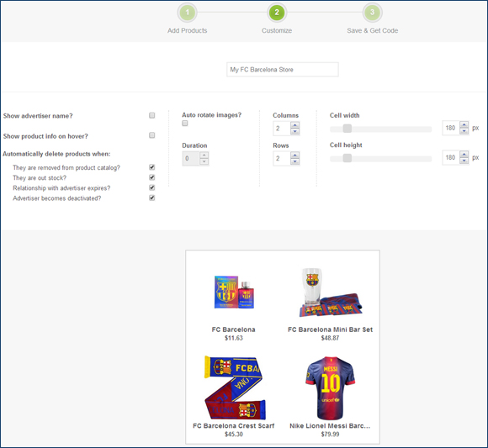Open the Crest Scarf product image
The height and width of the screenshot is (448, 488).
[235, 387]
